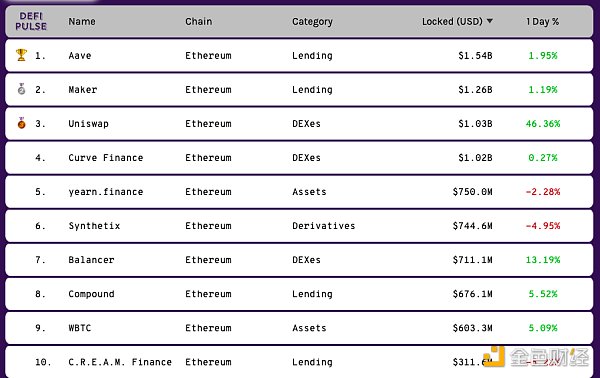Click the gold trophy icon beside Aave
The image size is (600, 378).
tap(21, 55)
